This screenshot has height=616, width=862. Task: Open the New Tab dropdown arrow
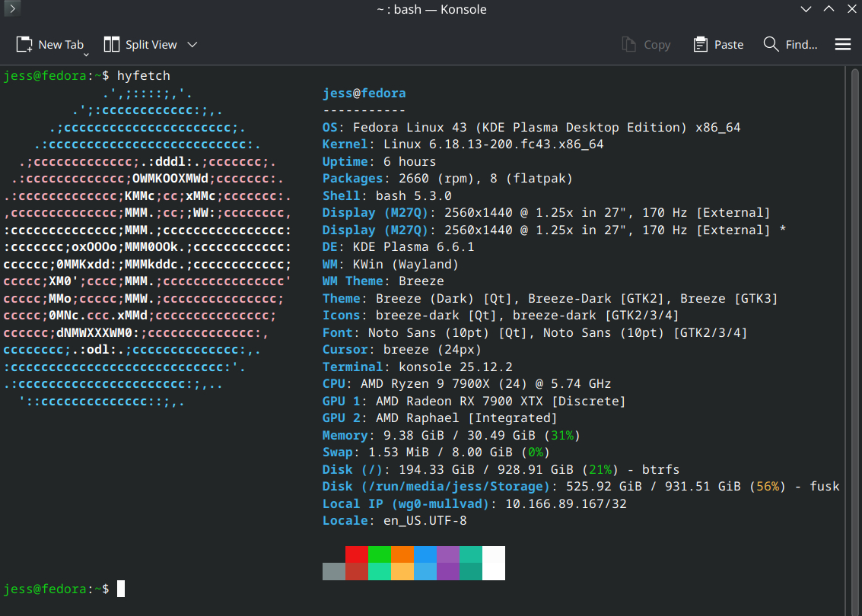point(86,54)
